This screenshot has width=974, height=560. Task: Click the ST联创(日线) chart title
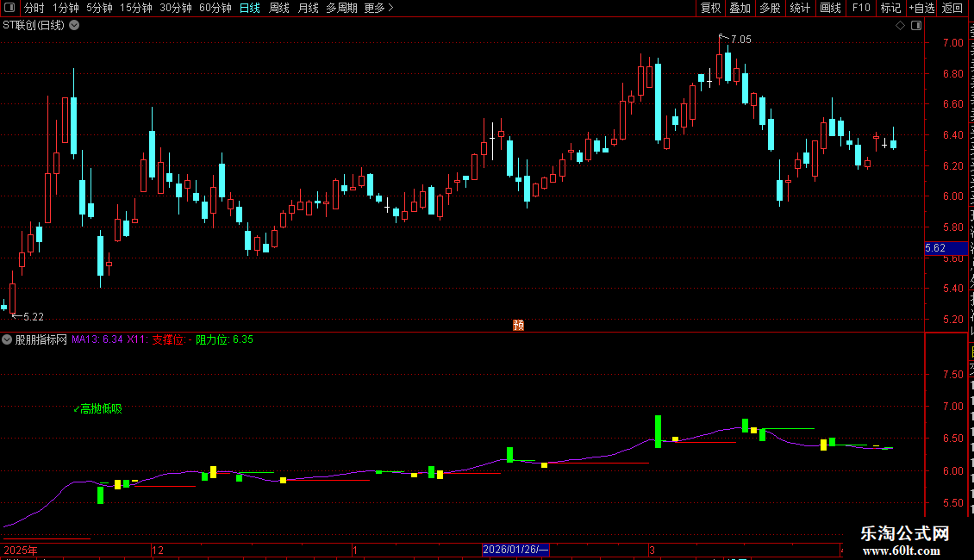click(34, 26)
